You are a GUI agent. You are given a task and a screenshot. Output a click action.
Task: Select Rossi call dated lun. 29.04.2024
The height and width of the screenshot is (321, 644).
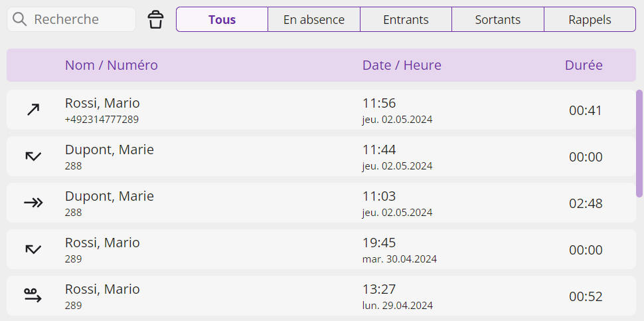pyautogui.click(x=321, y=296)
